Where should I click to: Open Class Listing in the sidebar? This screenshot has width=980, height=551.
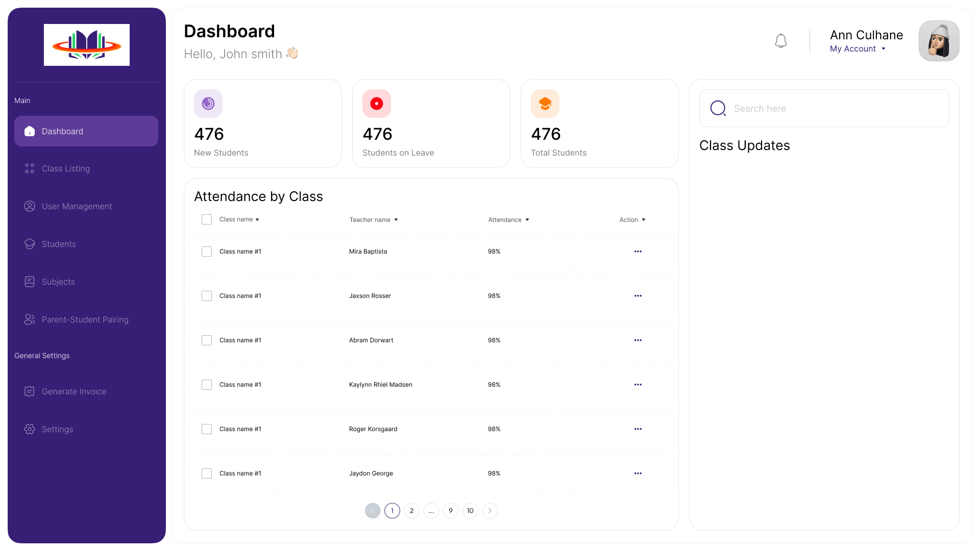66,169
